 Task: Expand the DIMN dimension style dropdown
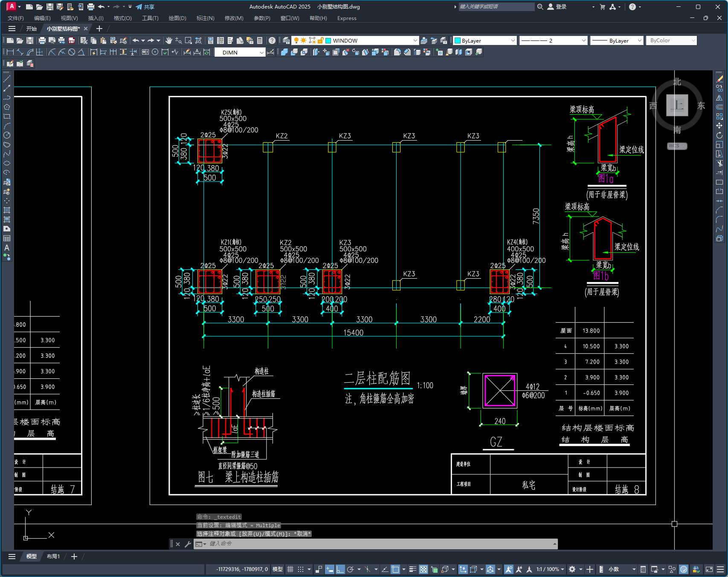[261, 52]
